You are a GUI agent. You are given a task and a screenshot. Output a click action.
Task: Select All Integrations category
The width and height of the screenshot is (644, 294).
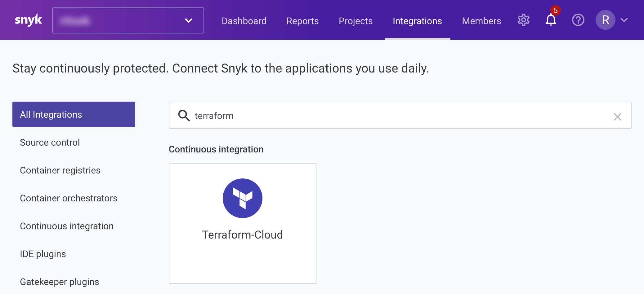(74, 114)
